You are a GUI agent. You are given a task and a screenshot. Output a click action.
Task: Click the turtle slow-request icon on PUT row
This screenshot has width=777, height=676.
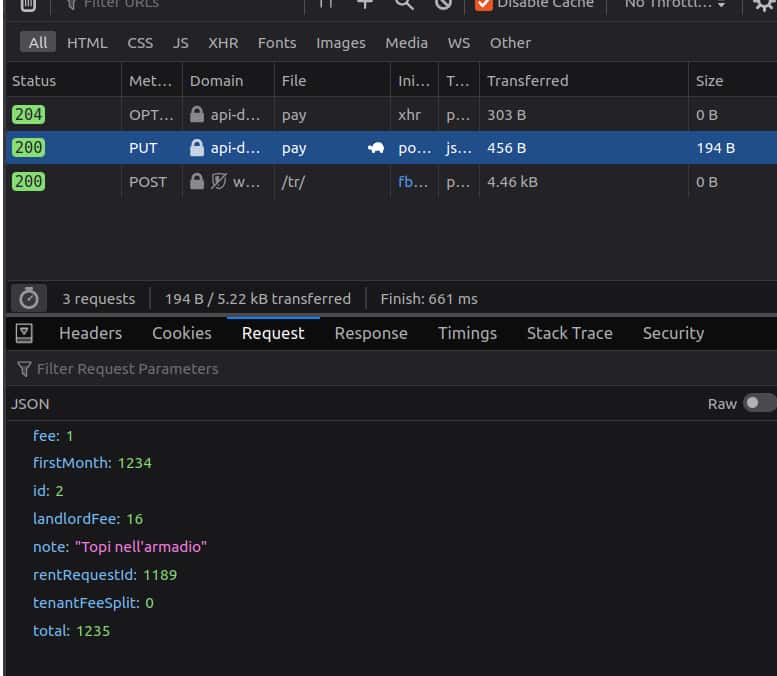pyautogui.click(x=376, y=148)
